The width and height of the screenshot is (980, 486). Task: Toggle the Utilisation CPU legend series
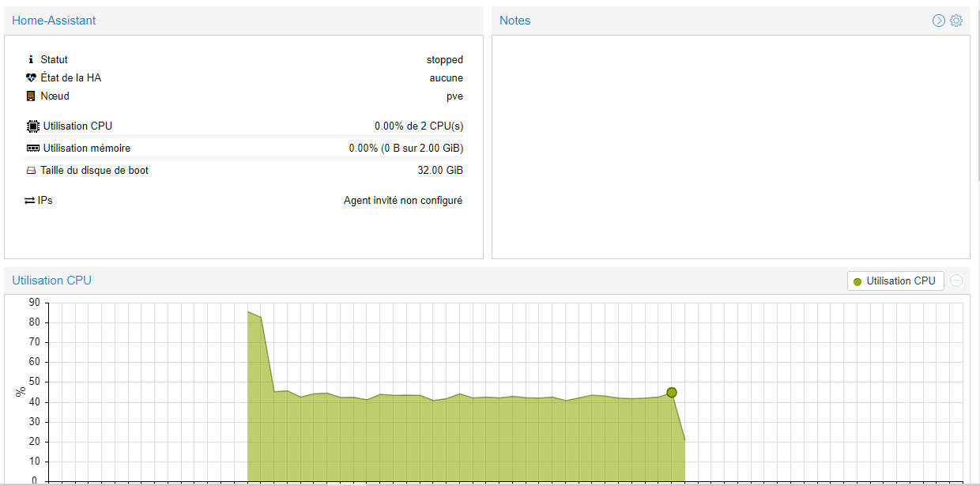(x=895, y=281)
